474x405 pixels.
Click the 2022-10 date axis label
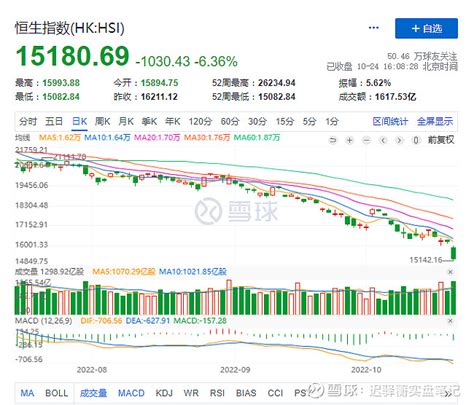(x=366, y=370)
